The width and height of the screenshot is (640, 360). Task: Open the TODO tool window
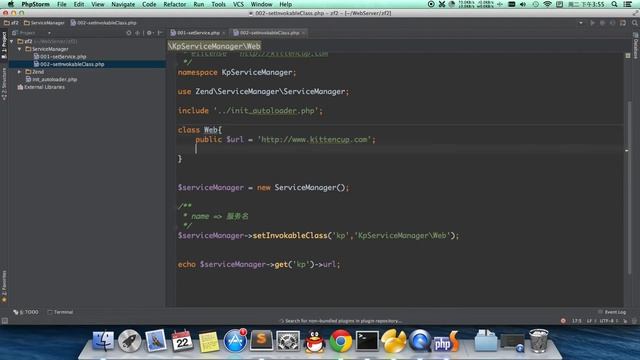tap(26, 312)
